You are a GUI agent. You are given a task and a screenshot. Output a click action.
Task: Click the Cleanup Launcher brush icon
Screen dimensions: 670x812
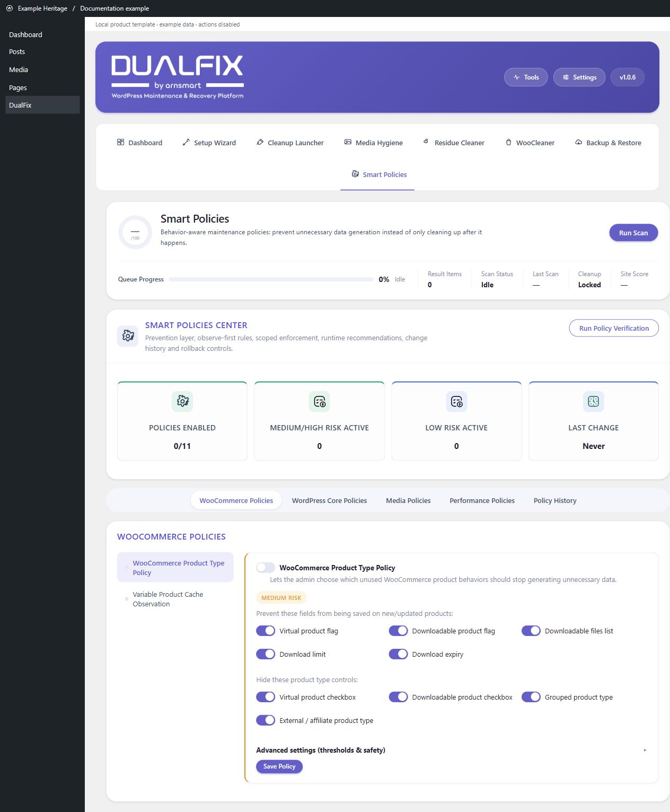[260, 142]
